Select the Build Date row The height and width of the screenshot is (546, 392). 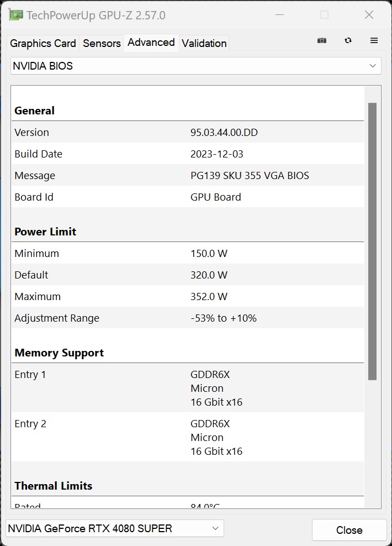coord(187,154)
